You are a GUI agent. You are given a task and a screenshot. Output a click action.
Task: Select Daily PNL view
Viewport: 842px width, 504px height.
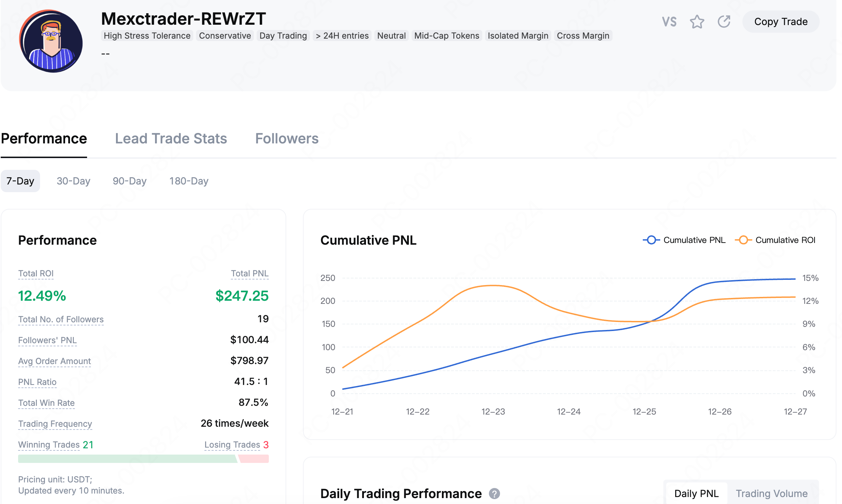(x=696, y=494)
